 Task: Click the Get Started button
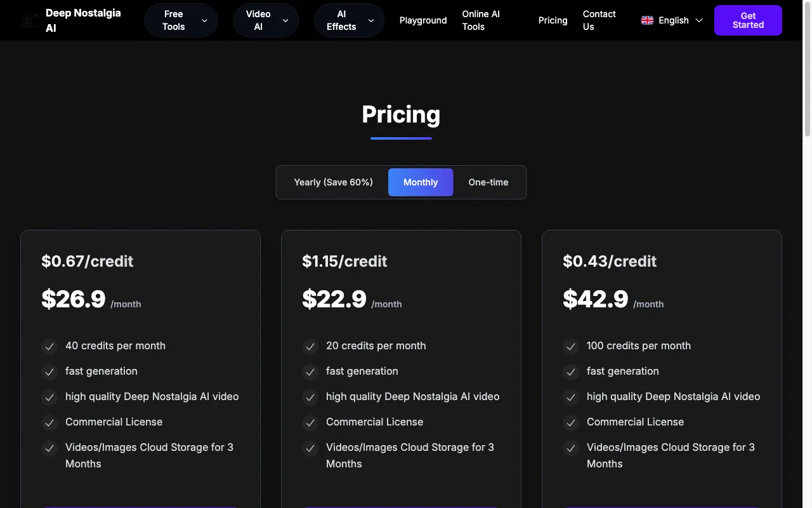(748, 20)
